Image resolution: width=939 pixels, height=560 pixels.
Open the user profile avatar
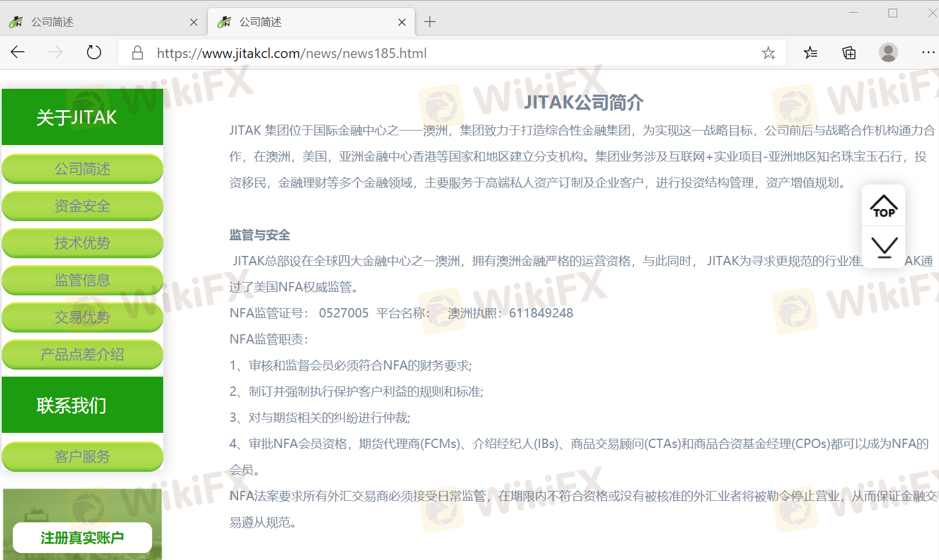[888, 53]
